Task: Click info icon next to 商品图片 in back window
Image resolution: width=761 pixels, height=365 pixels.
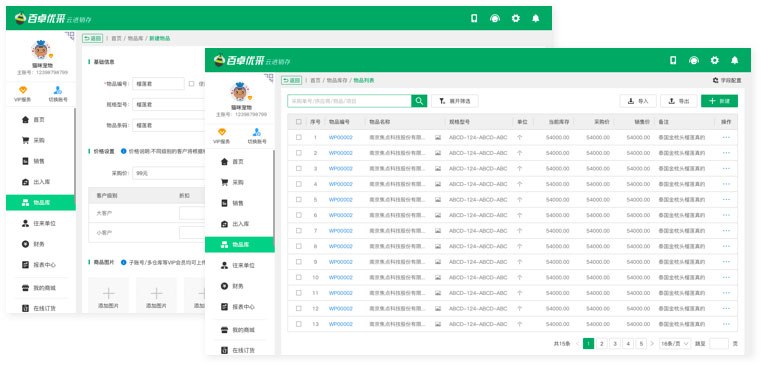Action: point(123,262)
